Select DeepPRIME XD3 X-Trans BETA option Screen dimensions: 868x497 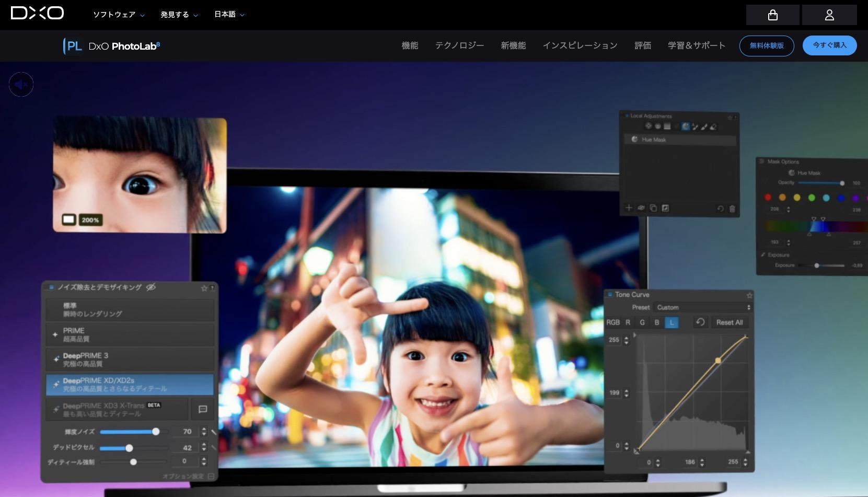[x=117, y=410]
